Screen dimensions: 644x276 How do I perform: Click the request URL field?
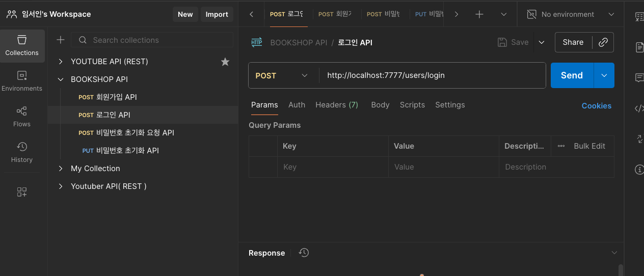tap(432, 75)
